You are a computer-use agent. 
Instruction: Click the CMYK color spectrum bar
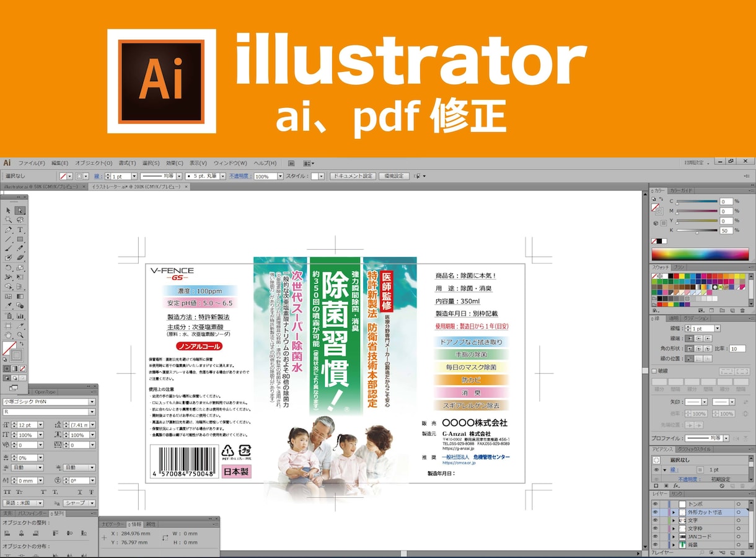700,254
